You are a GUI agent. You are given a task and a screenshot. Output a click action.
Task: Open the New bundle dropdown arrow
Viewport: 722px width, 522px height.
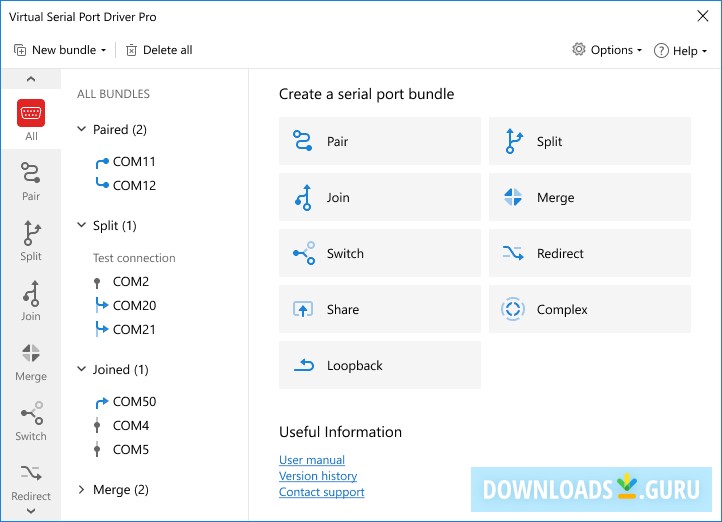tap(104, 51)
